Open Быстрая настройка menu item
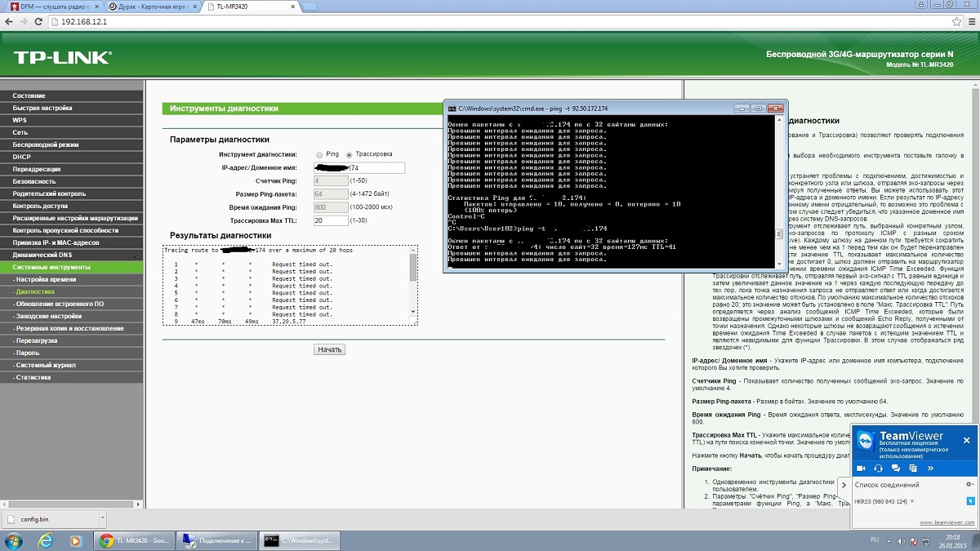Viewport: 980px width, 551px height. tap(72, 108)
